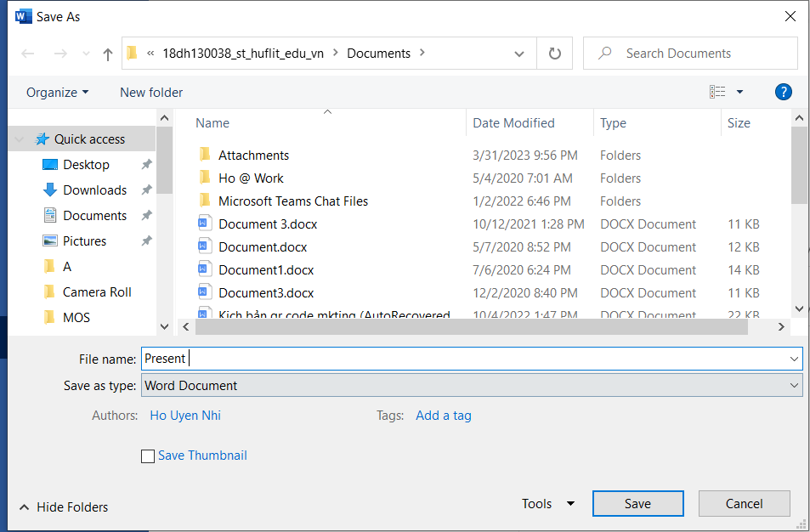The width and height of the screenshot is (810, 532).
Task: Enable the Save Thumbnail checkbox
Action: [x=148, y=456]
